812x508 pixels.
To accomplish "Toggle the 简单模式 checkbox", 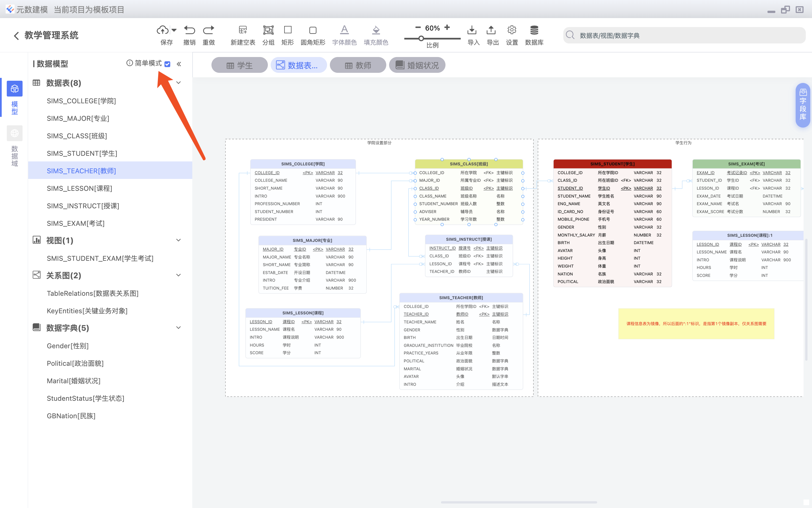I will click(x=167, y=64).
